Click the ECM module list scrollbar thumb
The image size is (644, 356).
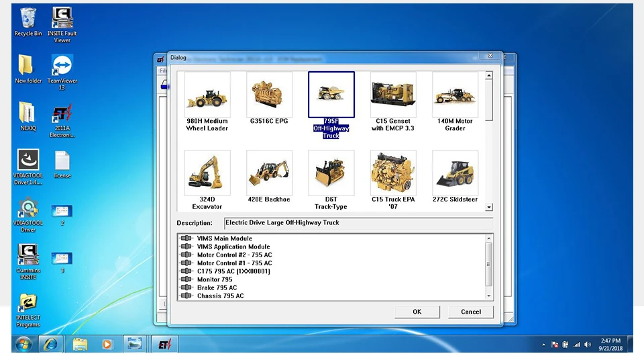(x=489, y=265)
